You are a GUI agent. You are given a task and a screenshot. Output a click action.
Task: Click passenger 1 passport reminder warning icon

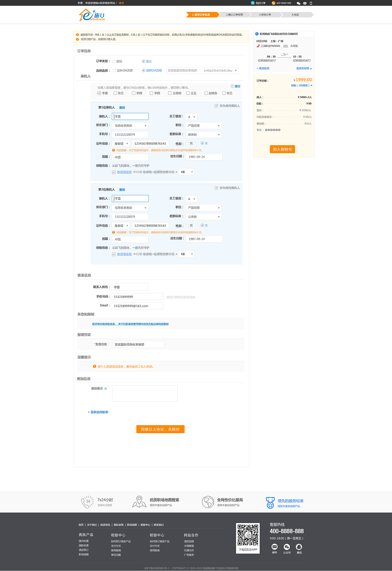114,150
